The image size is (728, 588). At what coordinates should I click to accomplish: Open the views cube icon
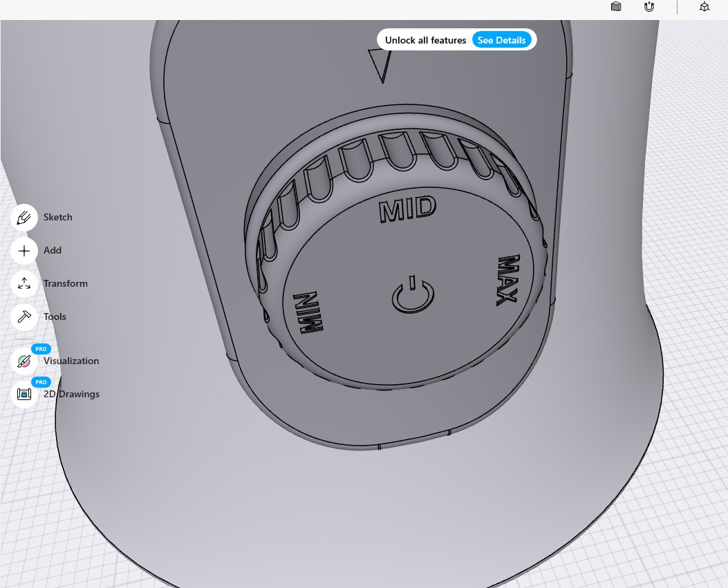point(704,6)
